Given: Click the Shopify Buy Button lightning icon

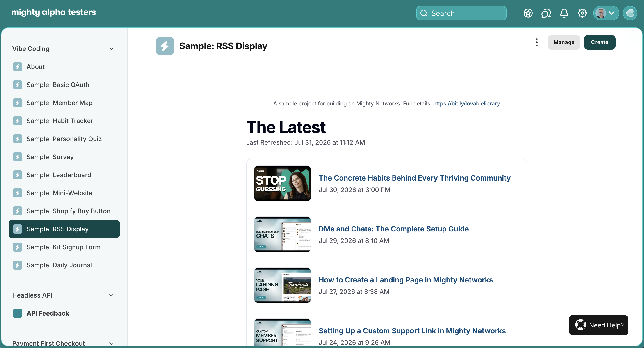Looking at the screenshot, I should pos(18,211).
